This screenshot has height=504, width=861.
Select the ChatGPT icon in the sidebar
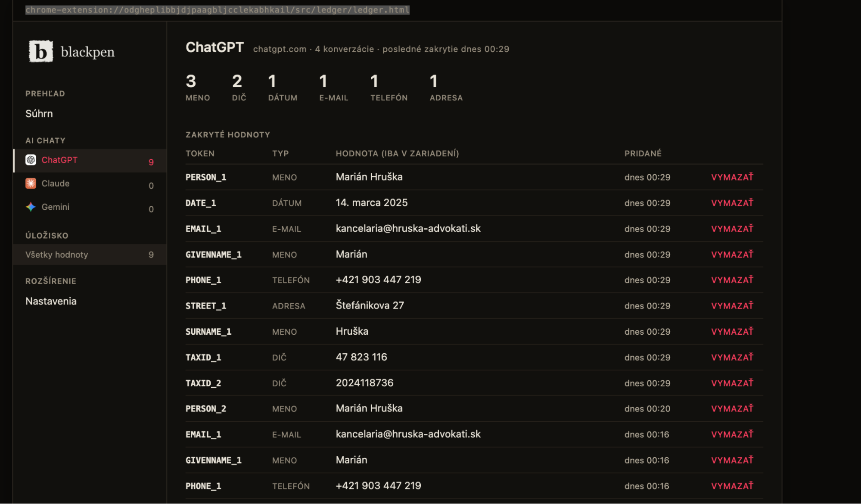[31, 160]
